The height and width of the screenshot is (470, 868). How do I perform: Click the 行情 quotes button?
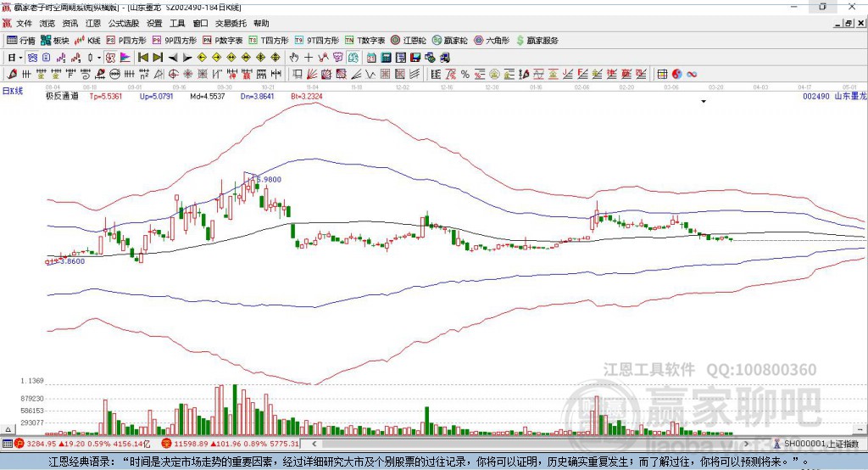click(x=21, y=41)
